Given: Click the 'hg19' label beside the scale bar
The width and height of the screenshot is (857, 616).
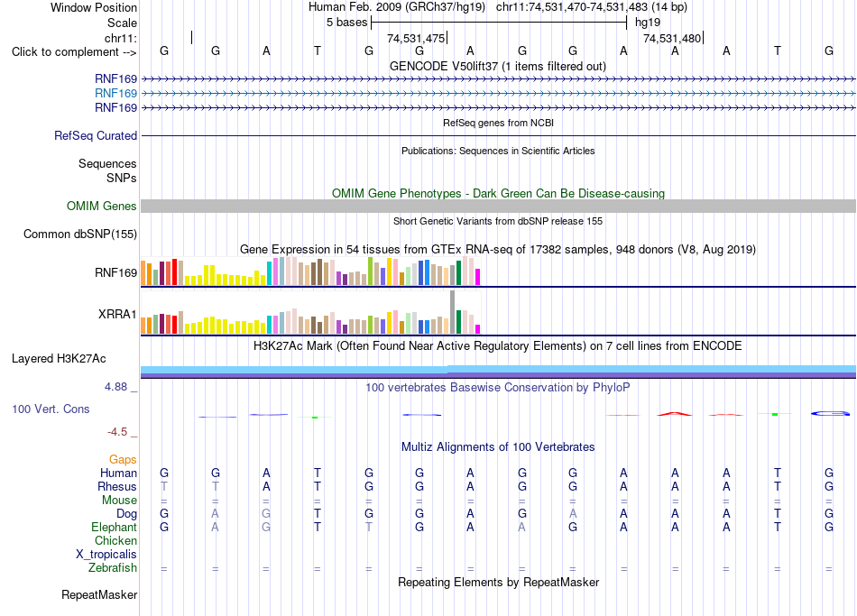Looking at the screenshot, I should pyautogui.click(x=648, y=23).
